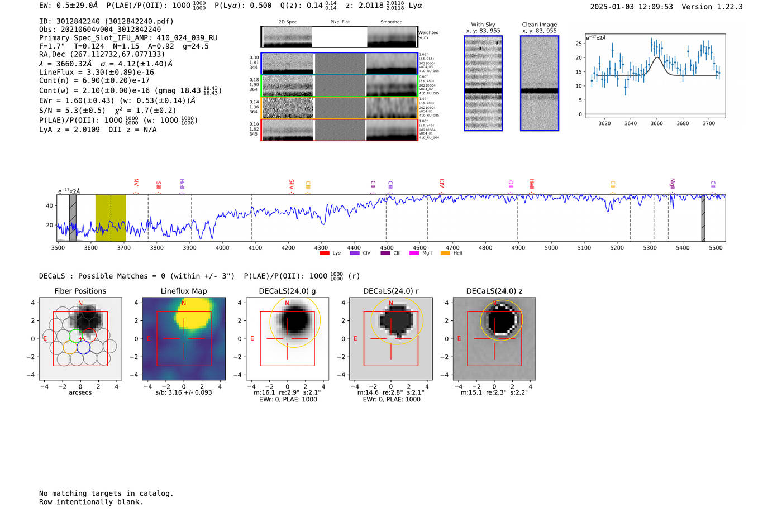Image resolution: width=782 pixels, height=532 pixels.
Task: Click the LineFlux = 3.30(±0.89)e-16 value
Action: pyautogui.click(x=97, y=72)
